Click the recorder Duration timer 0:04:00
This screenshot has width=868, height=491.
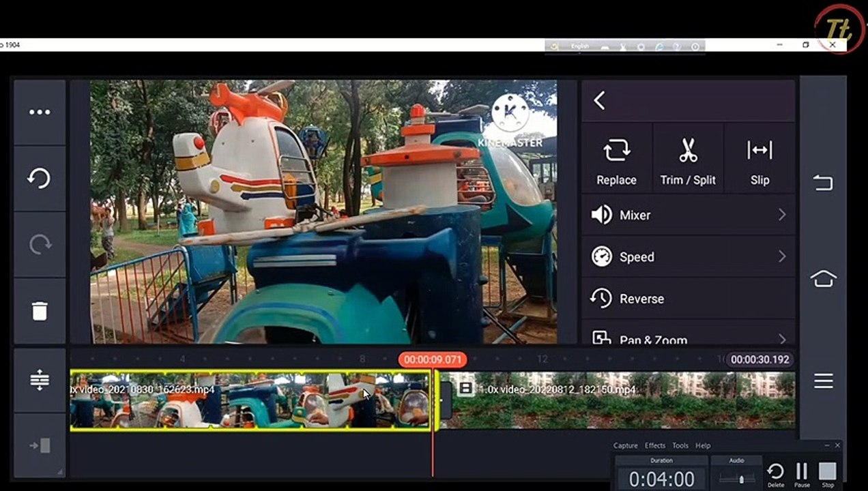(661, 479)
